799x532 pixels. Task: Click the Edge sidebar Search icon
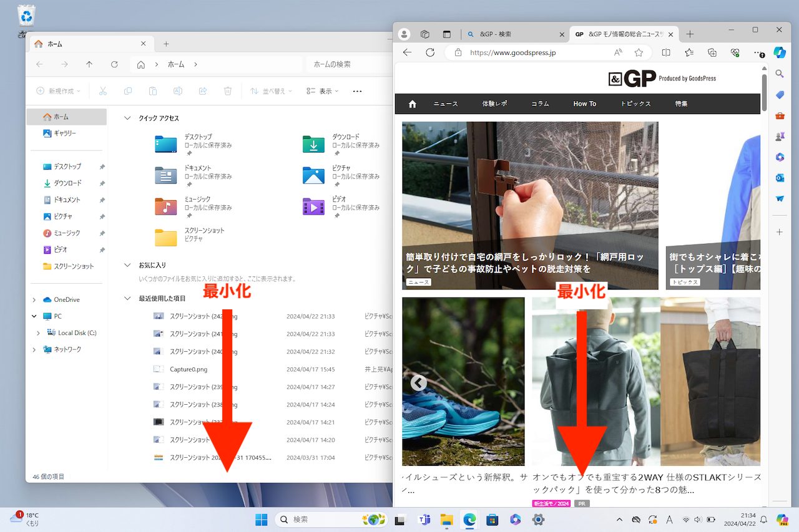[780, 74]
